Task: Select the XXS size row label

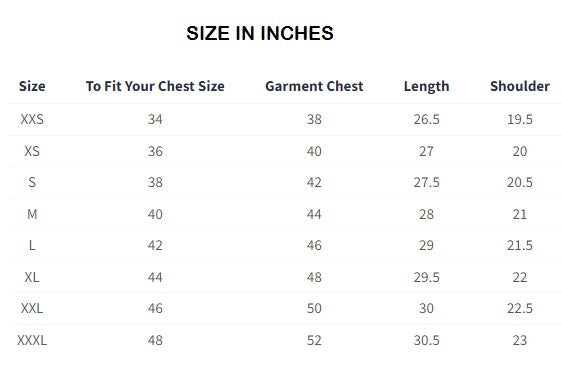Action: pos(32,119)
